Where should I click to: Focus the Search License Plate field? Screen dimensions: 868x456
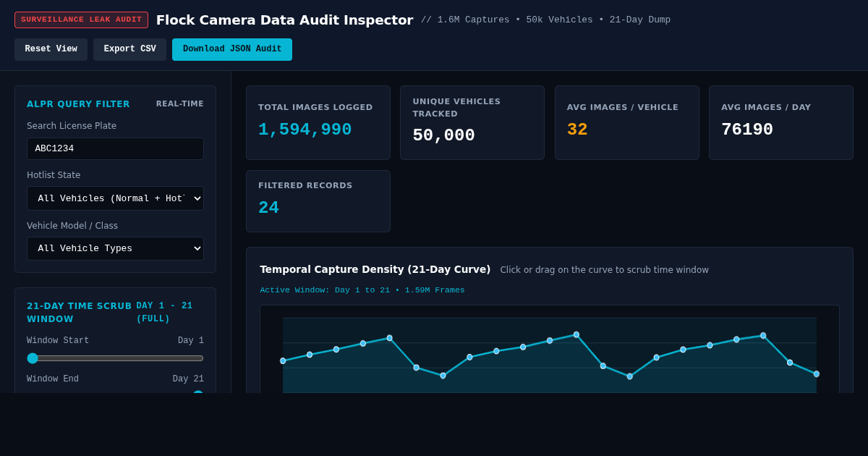coord(115,148)
